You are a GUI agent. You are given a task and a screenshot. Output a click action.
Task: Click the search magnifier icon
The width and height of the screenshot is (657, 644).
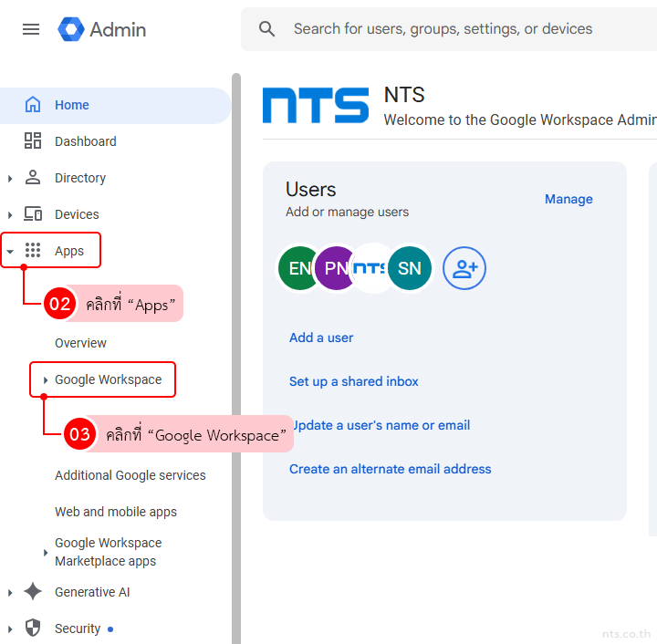click(x=266, y=29)
